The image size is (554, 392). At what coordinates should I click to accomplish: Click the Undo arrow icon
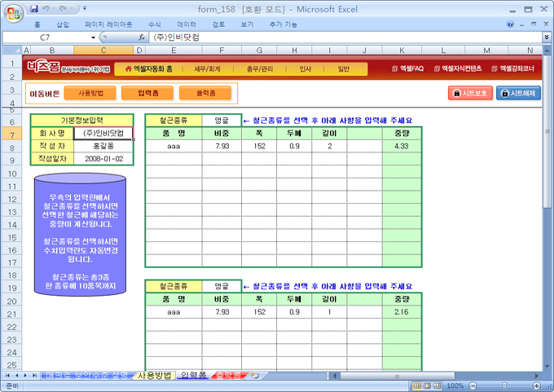(46, 9)
